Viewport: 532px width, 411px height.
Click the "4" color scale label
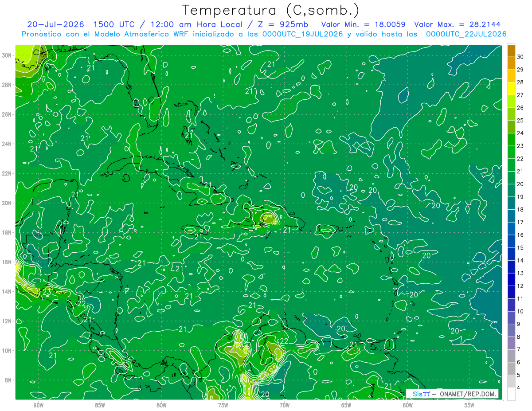coord(518,388)
